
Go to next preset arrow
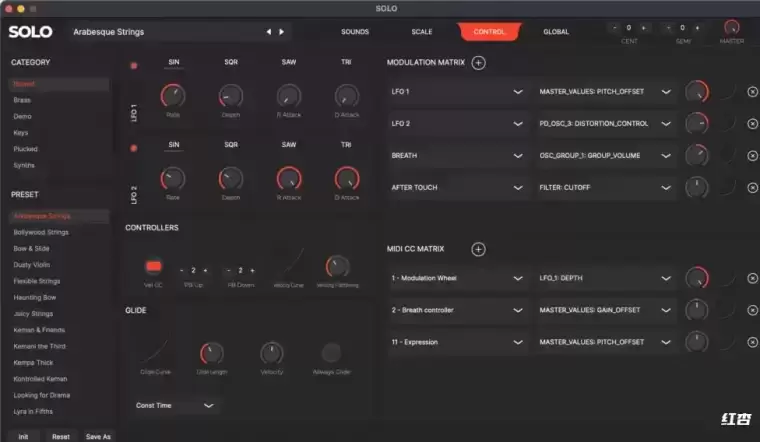282,32
